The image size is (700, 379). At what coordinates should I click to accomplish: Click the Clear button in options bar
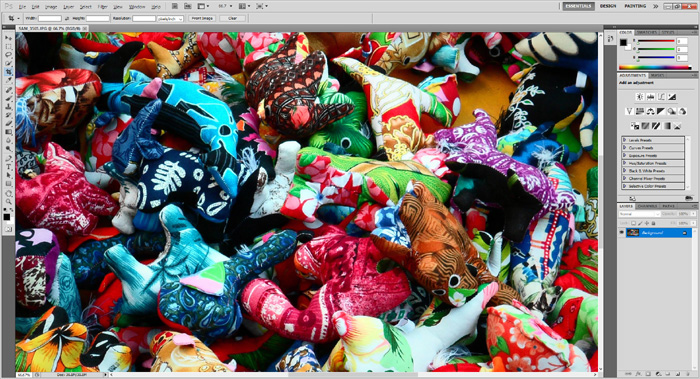(232, 18)
